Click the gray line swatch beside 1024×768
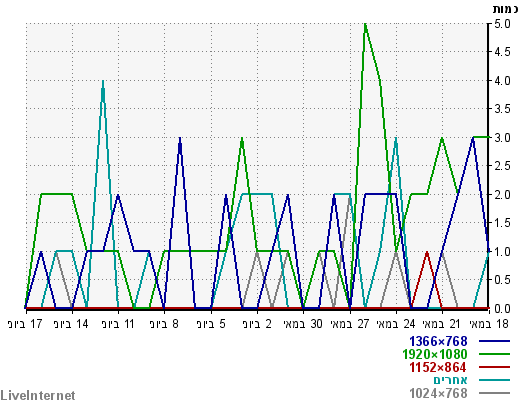520x405 pixels. (494, 393)
